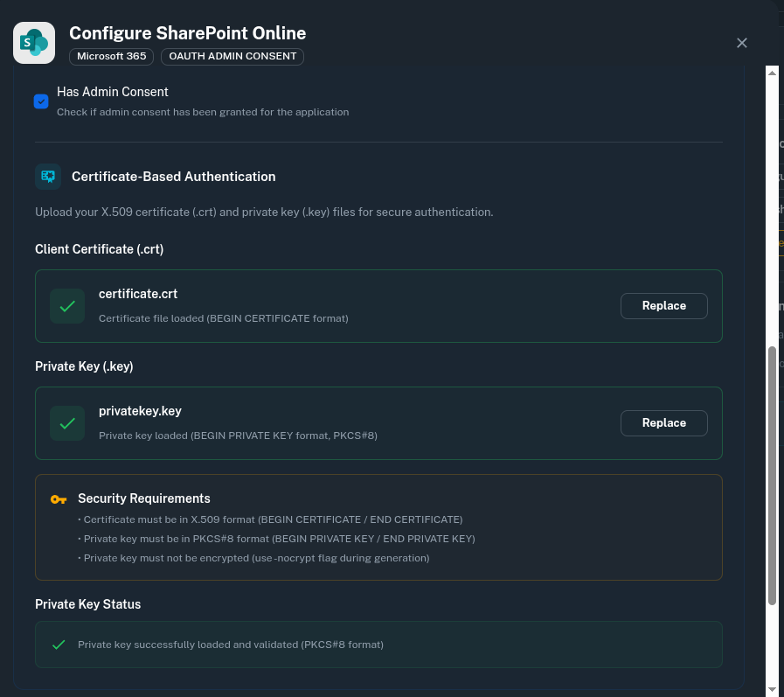
Task: Select the Microsoft 365 badge
Action: tap(110, 55)
